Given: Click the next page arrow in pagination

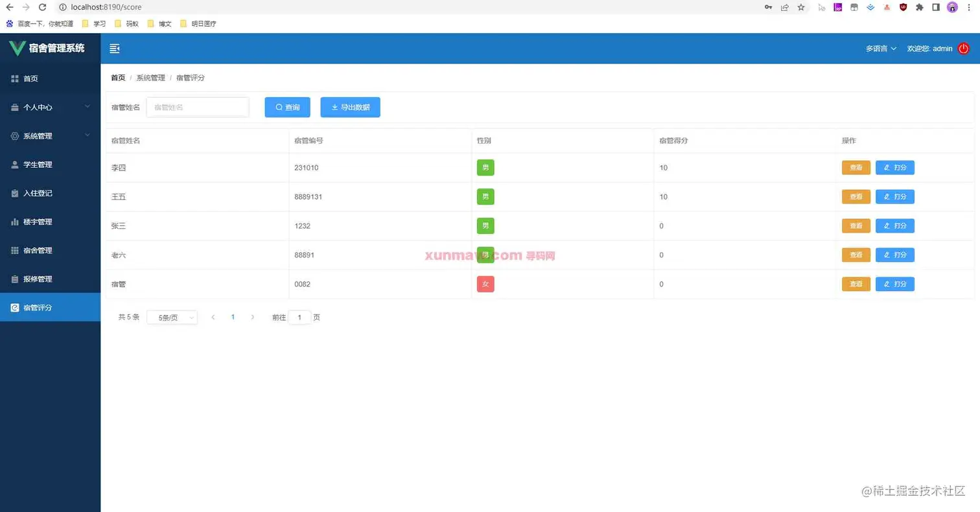Looking at the screenshot, I should coord(253,318).
